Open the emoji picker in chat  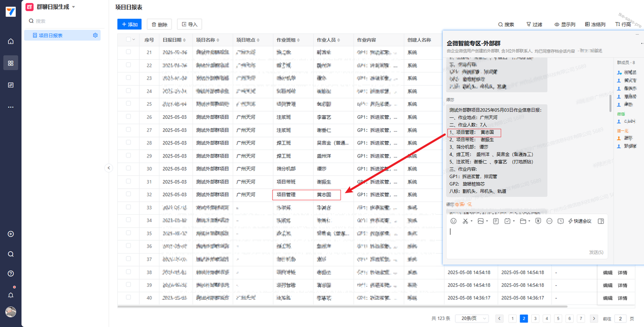pyautogui.click(x=453, y=221)
